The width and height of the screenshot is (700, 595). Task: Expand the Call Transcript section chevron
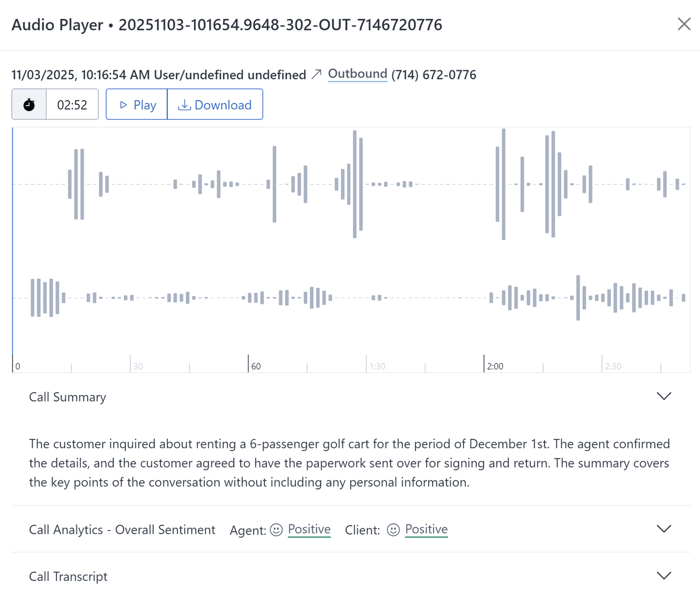pyautogui.click(x=664, y=576)
